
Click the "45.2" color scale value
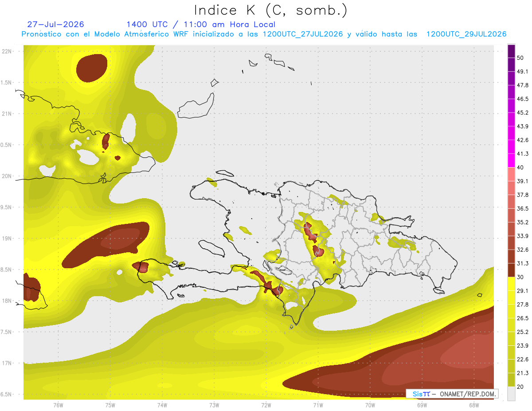523,113
